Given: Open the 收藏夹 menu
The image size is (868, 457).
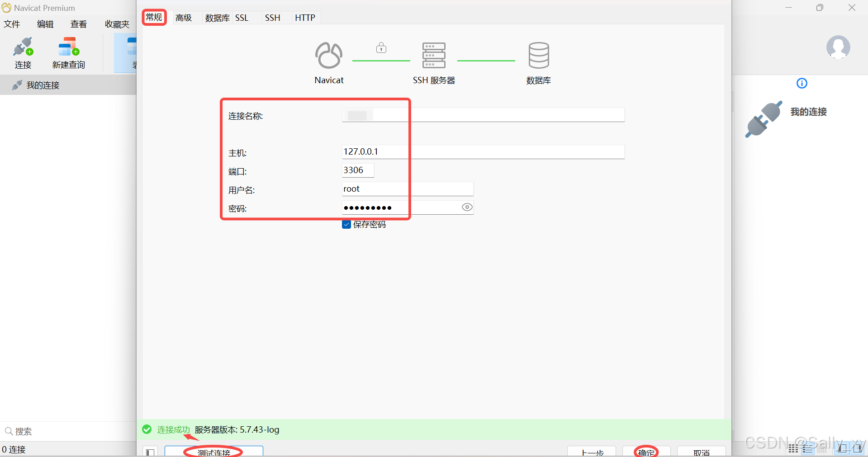Looking at the screenshot, I should pyautogui.click(x=117, y=24).
